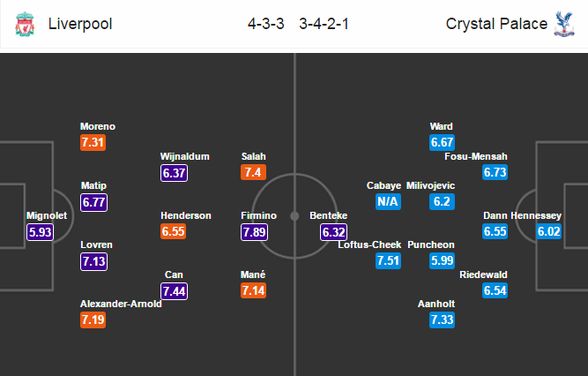The width and height of the screenshot is (588, 376).
Task: Select Can's 7.44 rating badge
Action: click(174, 291)
